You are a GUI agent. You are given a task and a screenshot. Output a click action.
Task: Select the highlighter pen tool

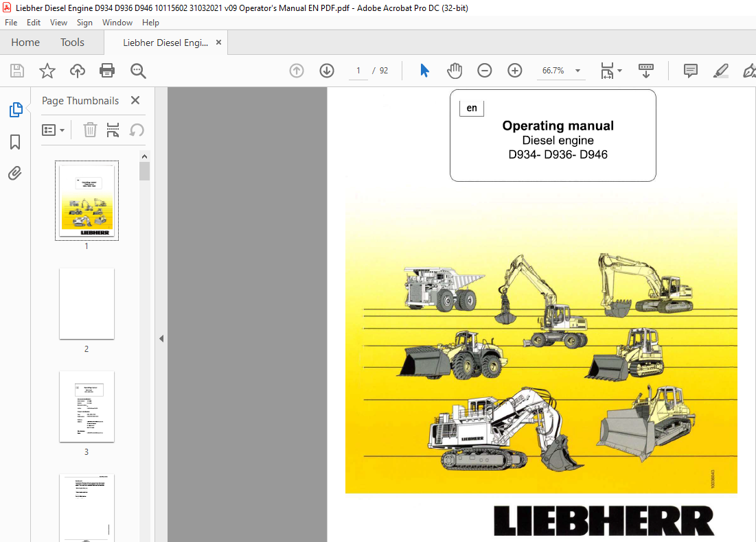720,71
